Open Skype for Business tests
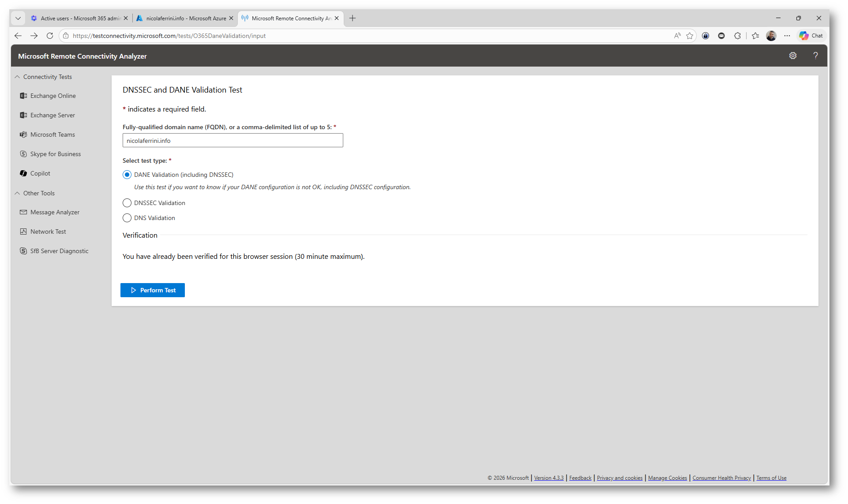 point(55,154)
